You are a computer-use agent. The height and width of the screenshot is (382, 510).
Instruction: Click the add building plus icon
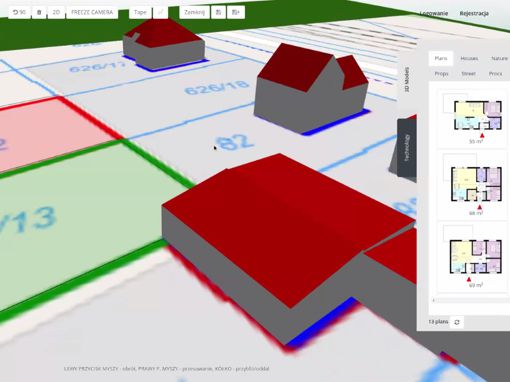[x=236, y=12]
